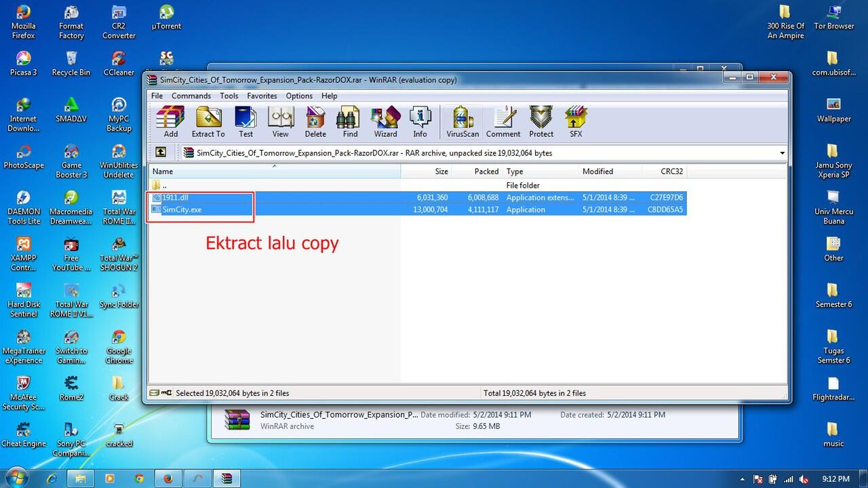Sort by the Size column header

coord(426,171)
